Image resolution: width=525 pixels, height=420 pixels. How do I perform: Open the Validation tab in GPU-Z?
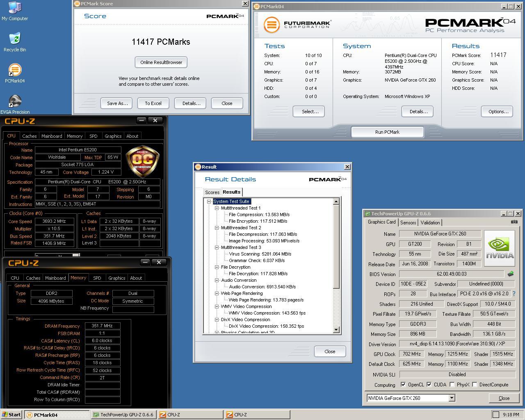coord(430,223)
